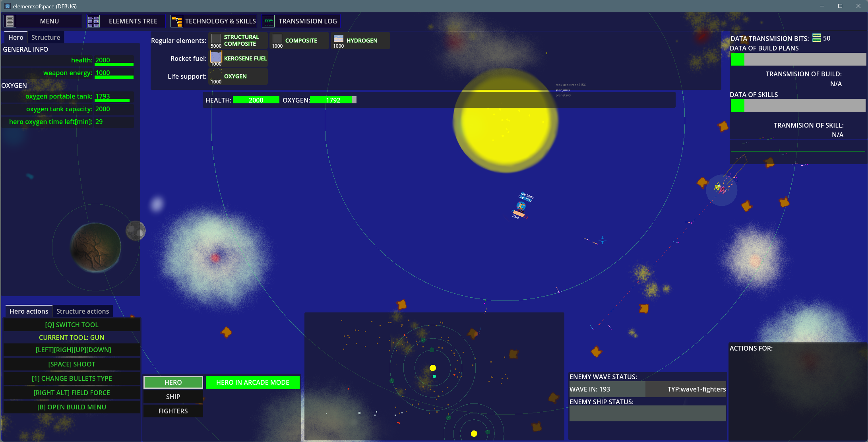Toggle Hero in Arcade Mode

coord(252,382)
